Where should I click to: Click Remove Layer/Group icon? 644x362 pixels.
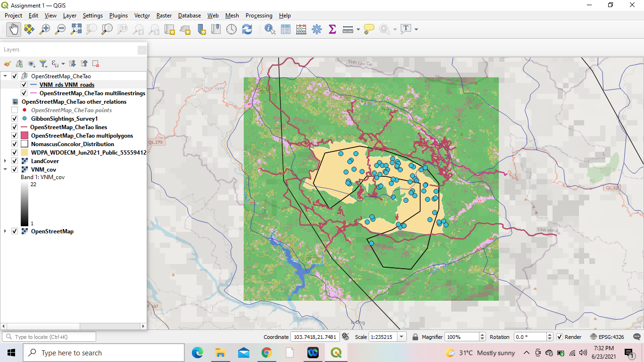96,64
